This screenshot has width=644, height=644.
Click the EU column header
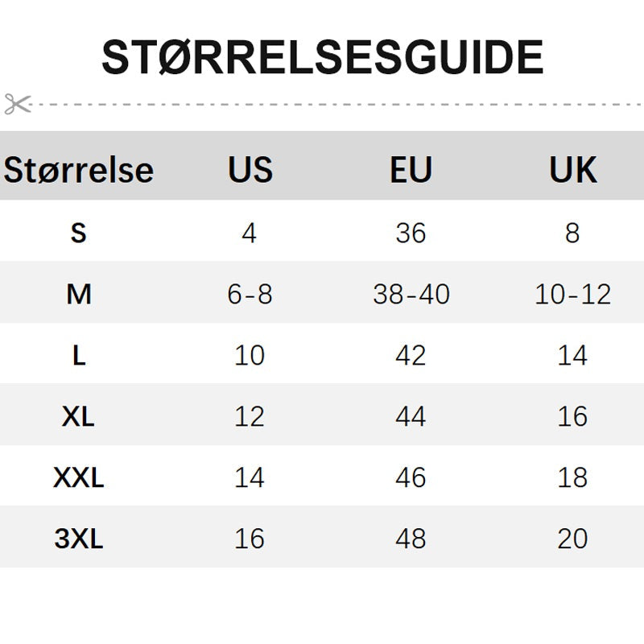[411, 170]
